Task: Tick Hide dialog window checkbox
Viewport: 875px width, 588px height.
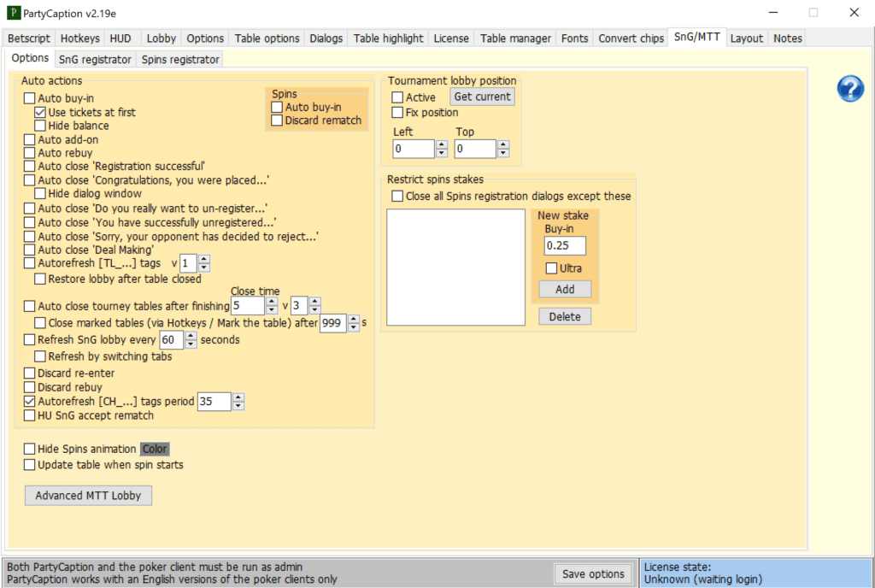Action: (40, 194)
